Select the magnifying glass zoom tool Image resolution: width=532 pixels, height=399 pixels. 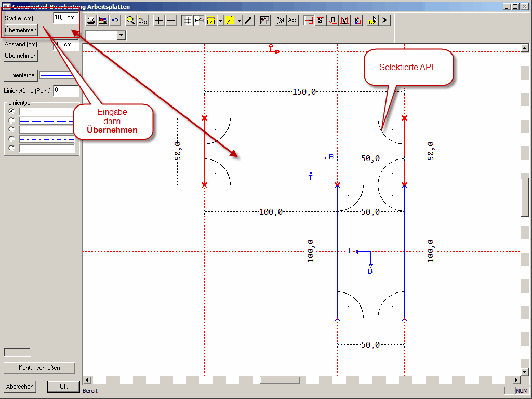(x=130, y=20)
